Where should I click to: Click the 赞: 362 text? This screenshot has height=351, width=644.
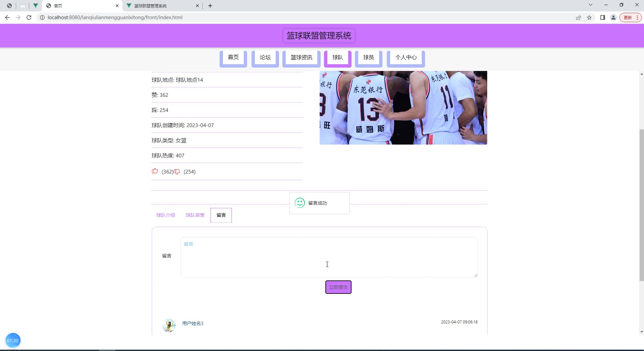coord(160,95)
